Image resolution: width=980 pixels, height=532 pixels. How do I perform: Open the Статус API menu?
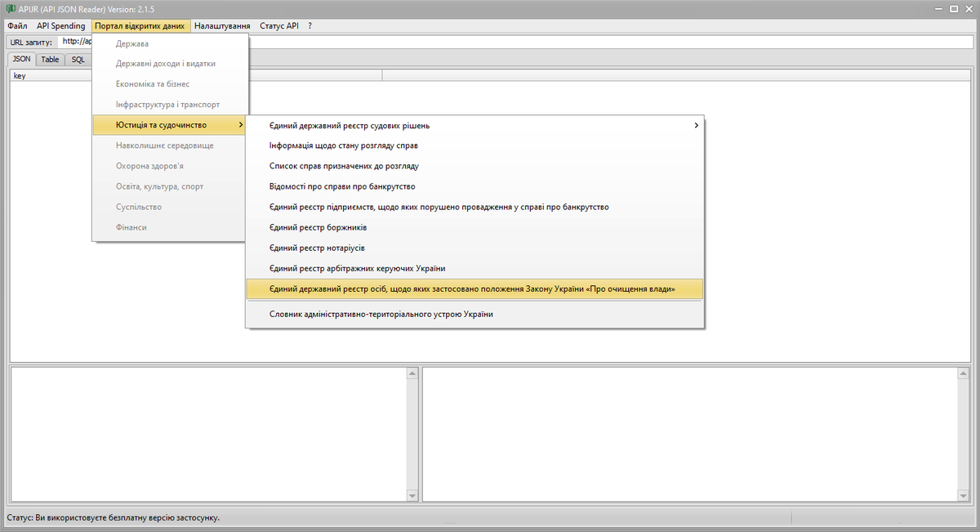tap(279, 26)
